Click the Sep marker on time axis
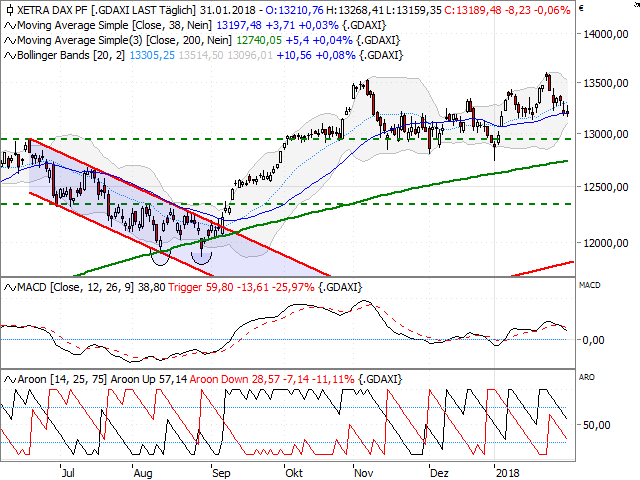Screen dimensions: 640x480 click(x=221, y=473)
